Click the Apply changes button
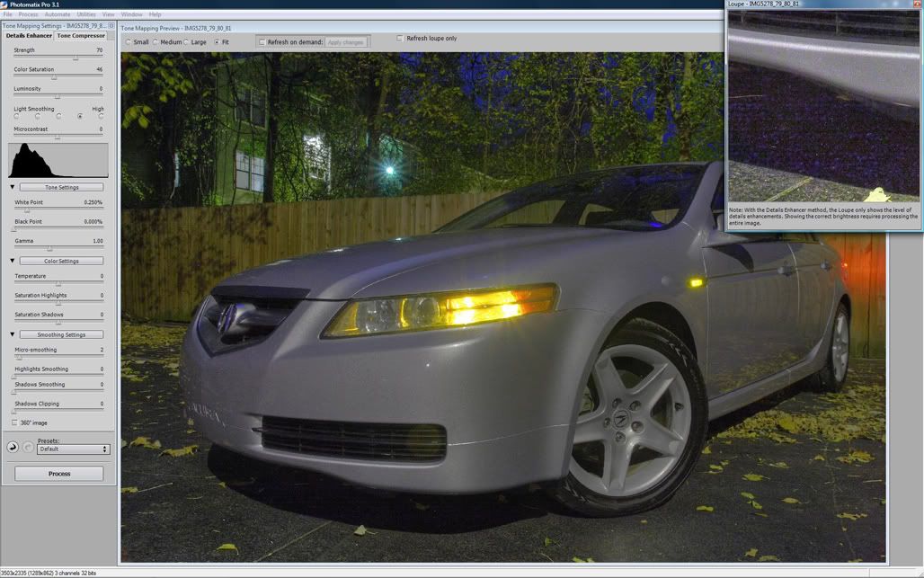The width and height of the screenshot is (924, 578). point(346,42)
